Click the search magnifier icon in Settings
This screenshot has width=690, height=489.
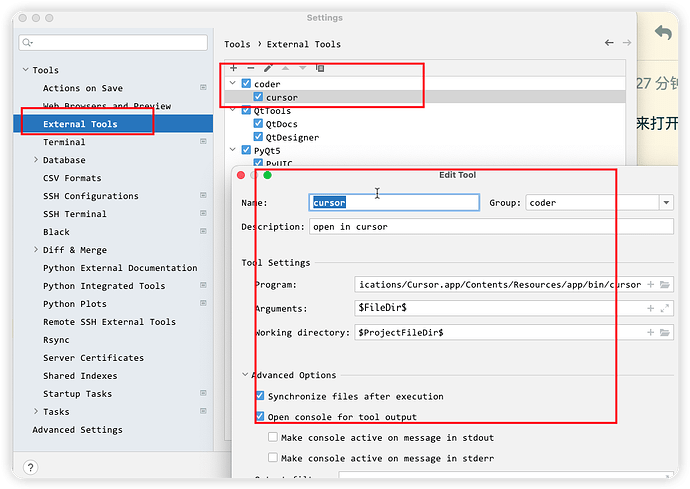tap(27, 42)
